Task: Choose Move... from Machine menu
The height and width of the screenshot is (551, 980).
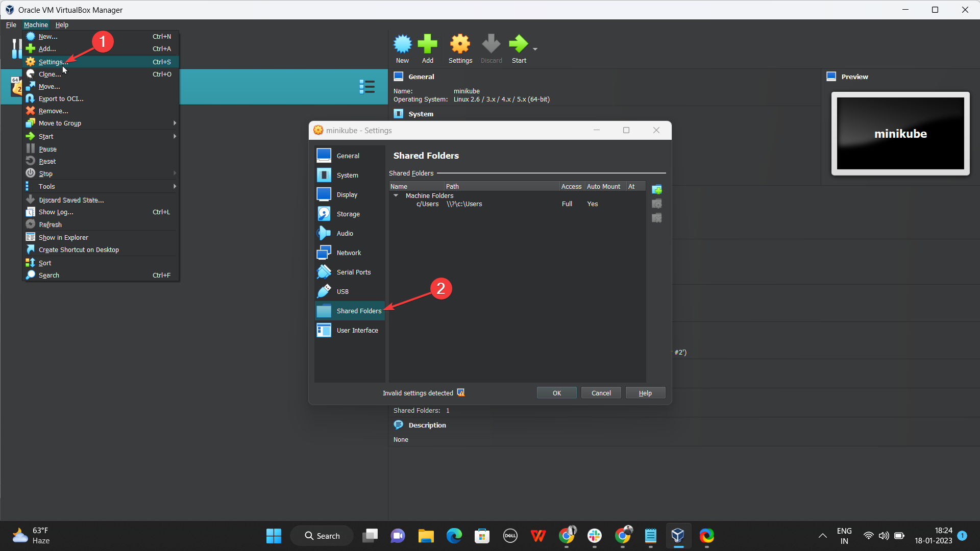Action: tap(101, 86)
